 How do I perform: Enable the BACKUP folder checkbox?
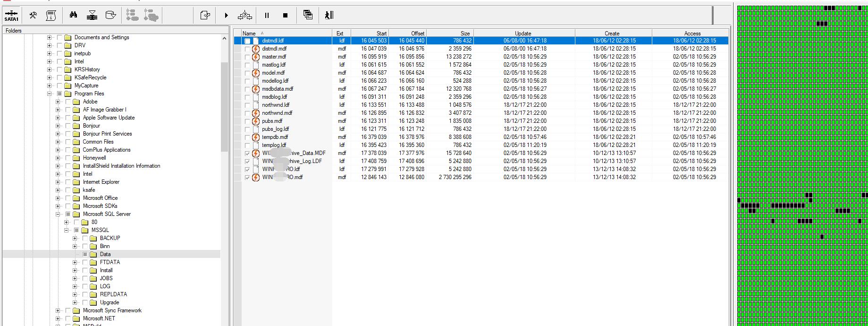point(85,238)
